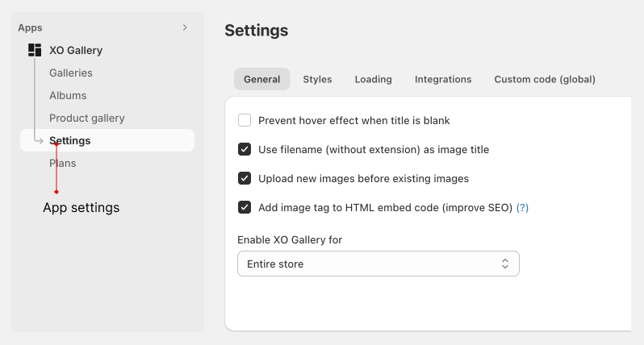The width and height of the screenshot is (644, 345).
Task: Open the Custom code (global) tab
Action: 545,79
